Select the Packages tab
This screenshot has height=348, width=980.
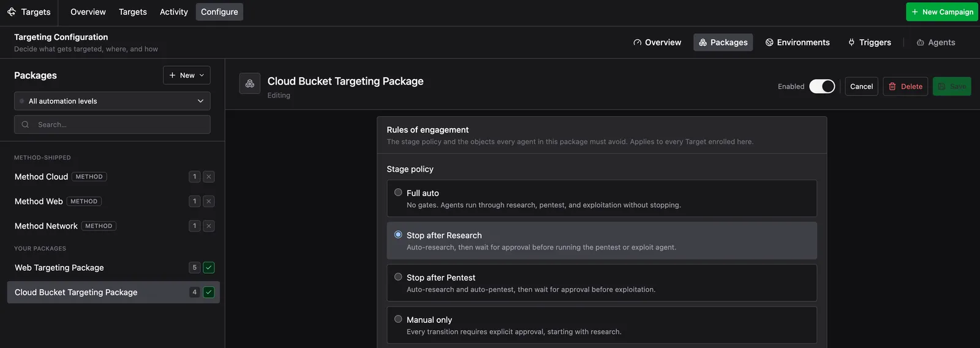pos(723,42)
